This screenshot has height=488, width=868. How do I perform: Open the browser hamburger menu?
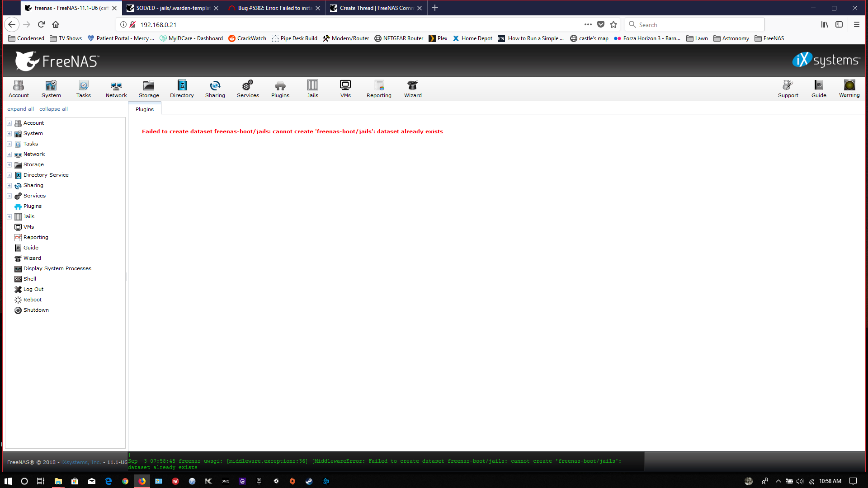[856, 24]
